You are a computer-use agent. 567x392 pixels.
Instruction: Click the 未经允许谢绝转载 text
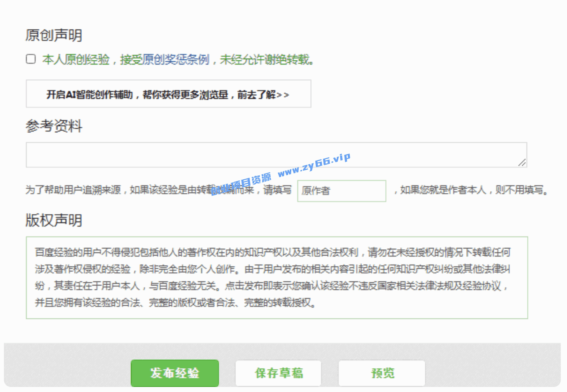pyautogui.click(x=266, y=59)
